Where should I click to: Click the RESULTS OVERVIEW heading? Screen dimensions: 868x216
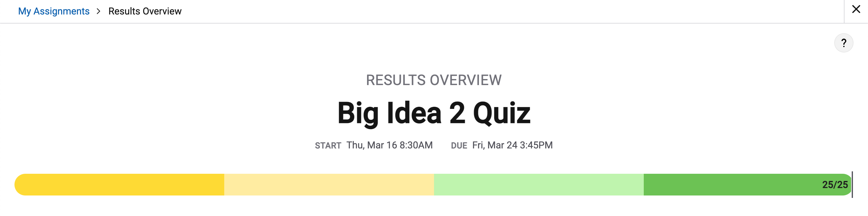(x=434, y=80)
